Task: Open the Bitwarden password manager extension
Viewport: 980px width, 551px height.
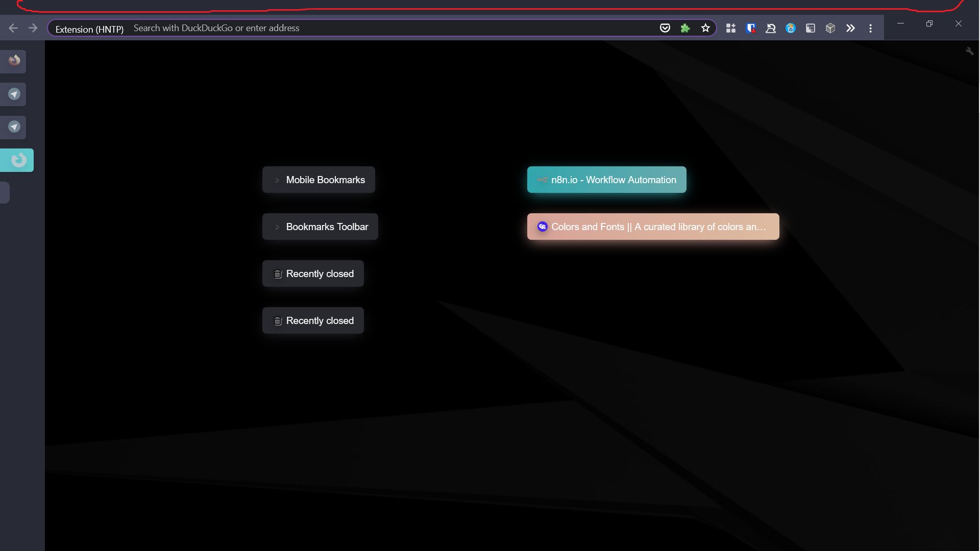Action: coord(751,28)
